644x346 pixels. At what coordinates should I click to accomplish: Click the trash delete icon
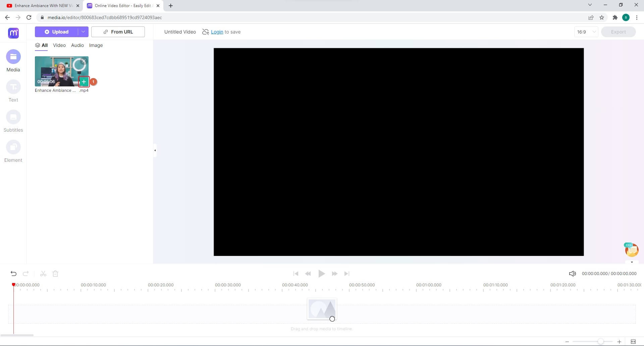point(56,274)
